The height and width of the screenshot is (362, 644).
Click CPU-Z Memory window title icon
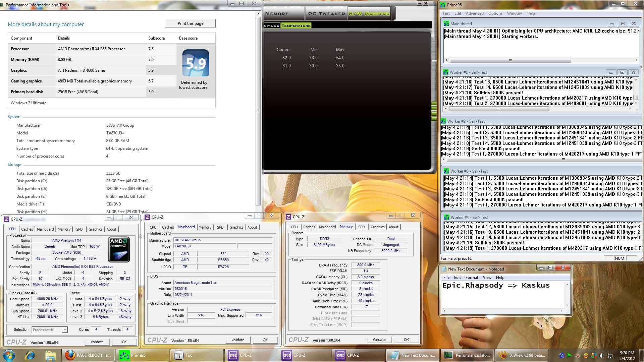coord(288,217)
